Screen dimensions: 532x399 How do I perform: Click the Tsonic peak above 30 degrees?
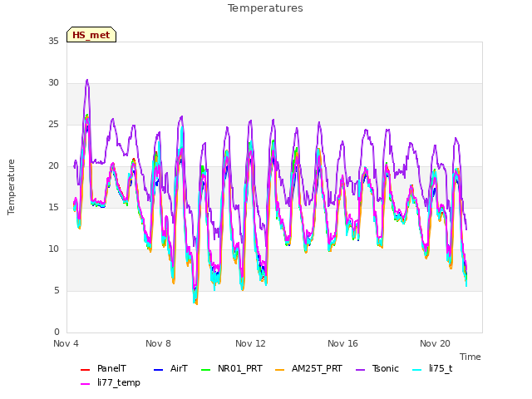click(x=87, y=81)
